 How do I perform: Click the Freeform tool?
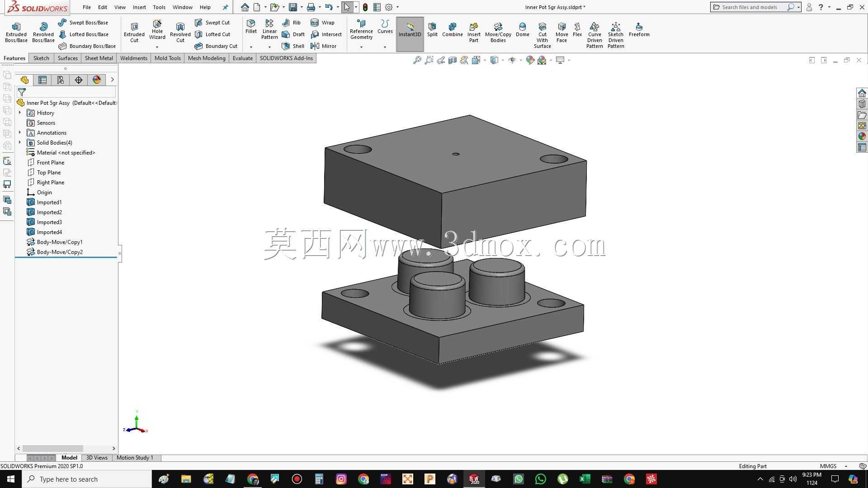(x=639, y=30)
